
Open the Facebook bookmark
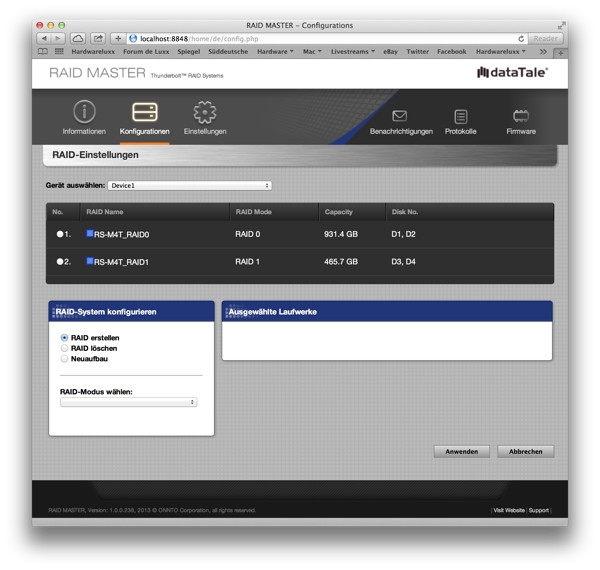(x=452, y=51)
